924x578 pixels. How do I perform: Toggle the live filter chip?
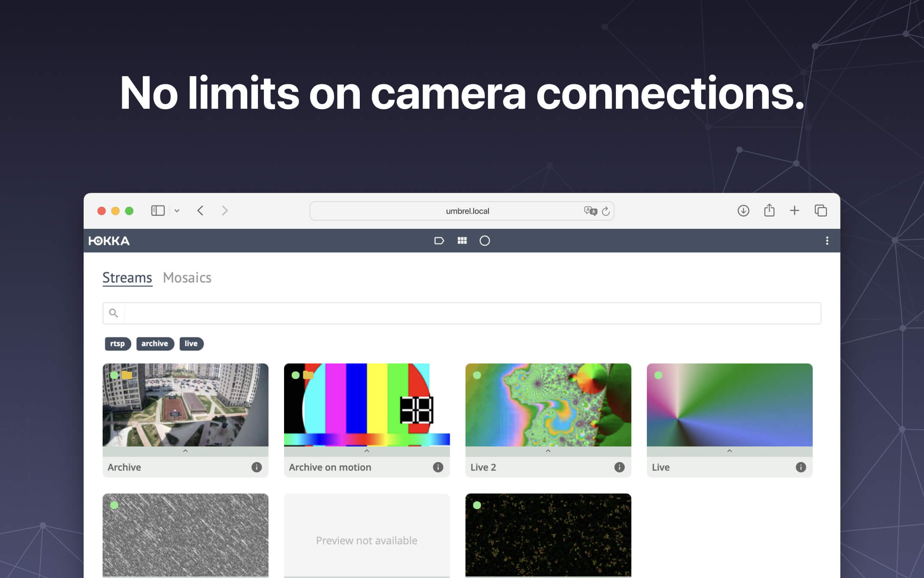click(x=191, y=344)
